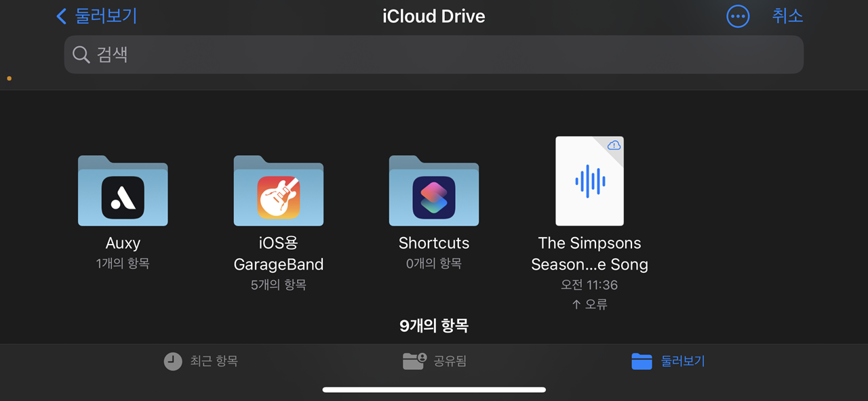Click the 0개의 항목 label under Shortcuts
This screenshot has height=401, width=868.
pyautogui.click(x=434, y=263)
